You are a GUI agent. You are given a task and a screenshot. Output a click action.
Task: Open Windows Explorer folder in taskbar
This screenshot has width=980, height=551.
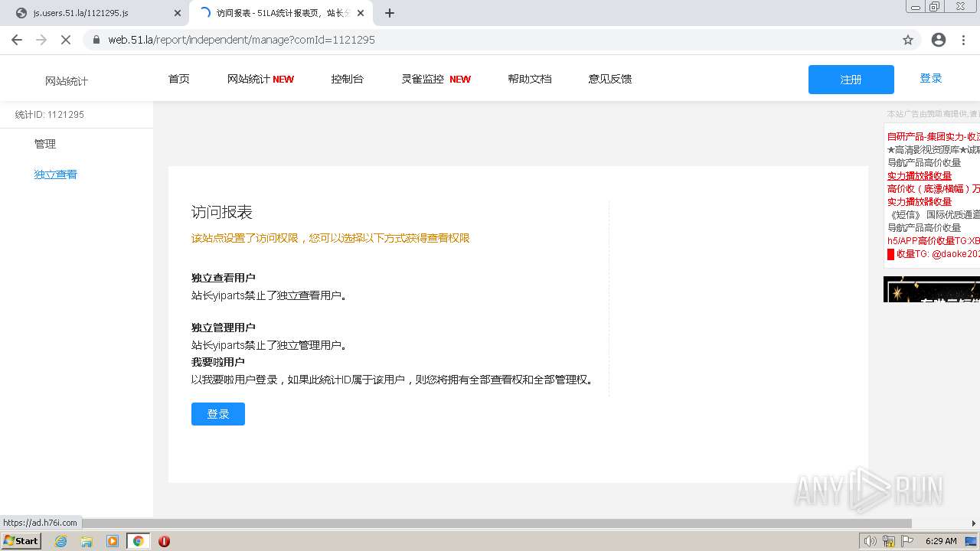pos(87,541)
